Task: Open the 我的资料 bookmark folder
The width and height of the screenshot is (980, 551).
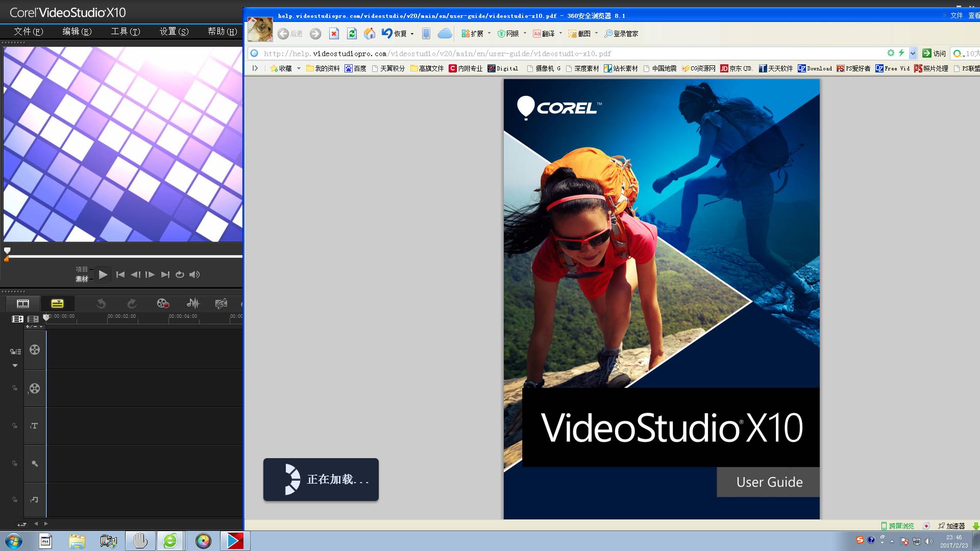Action: [323, 68]
